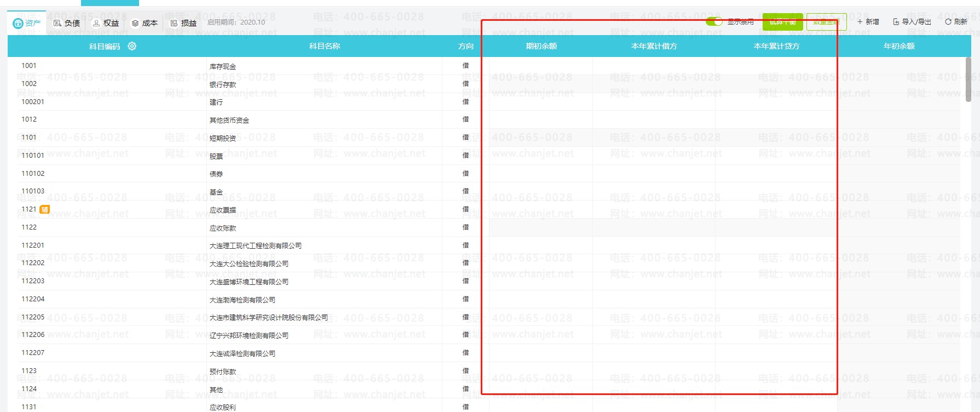Click 刷新 to refresh the list
Screen dimensions: 980x412
(x=956, y=22)
